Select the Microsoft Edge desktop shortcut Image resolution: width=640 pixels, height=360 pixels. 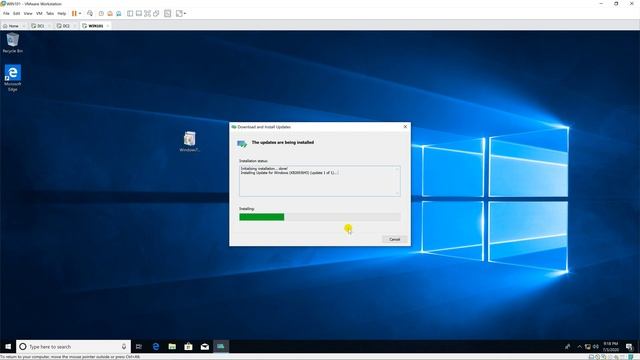click(x=13, y=78)
